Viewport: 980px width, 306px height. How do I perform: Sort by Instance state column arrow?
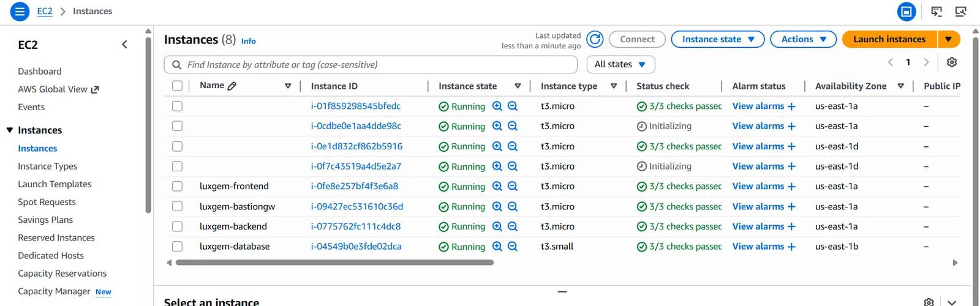(x=518, y=86)
